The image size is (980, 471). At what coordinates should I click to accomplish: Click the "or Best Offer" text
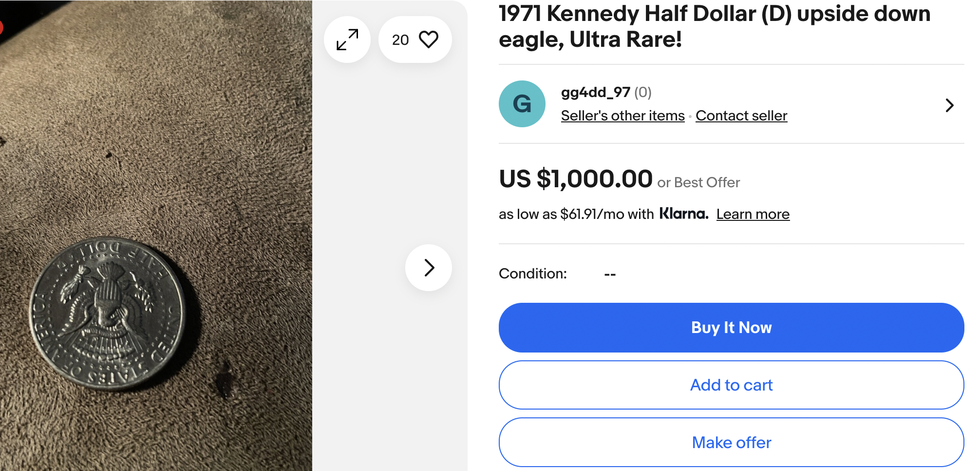(698, 182)
